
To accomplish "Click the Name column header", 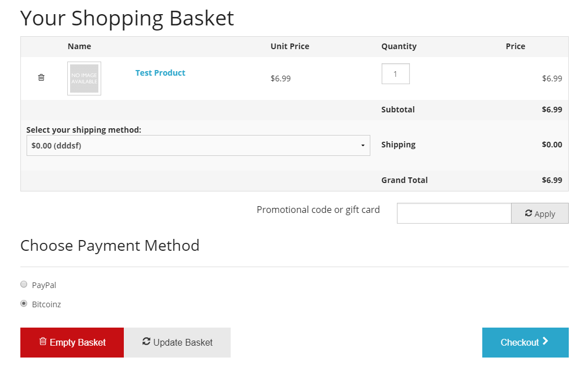I will 79,46.
